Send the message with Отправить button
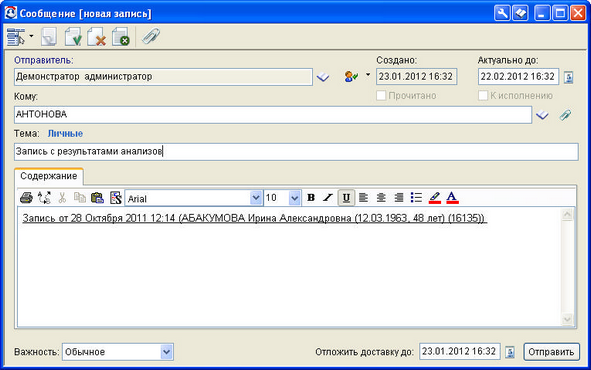The image size is (591, 370). [551, 352]
